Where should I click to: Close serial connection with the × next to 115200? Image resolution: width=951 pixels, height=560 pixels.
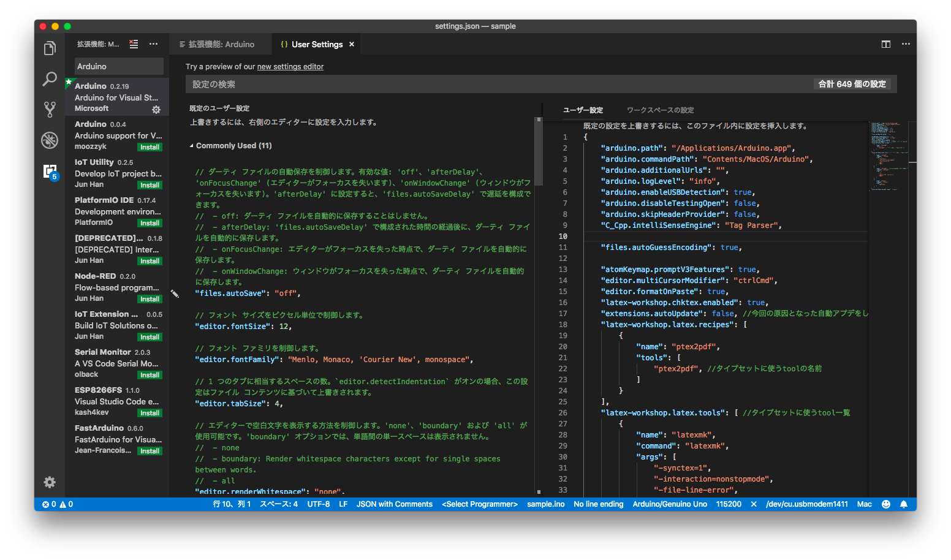click(753, 504)
